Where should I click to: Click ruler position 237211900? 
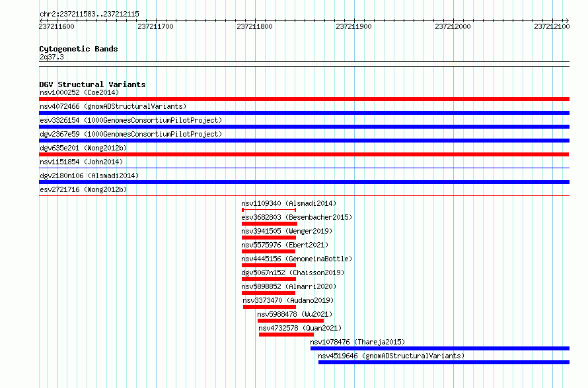click(x=353, y=26)
